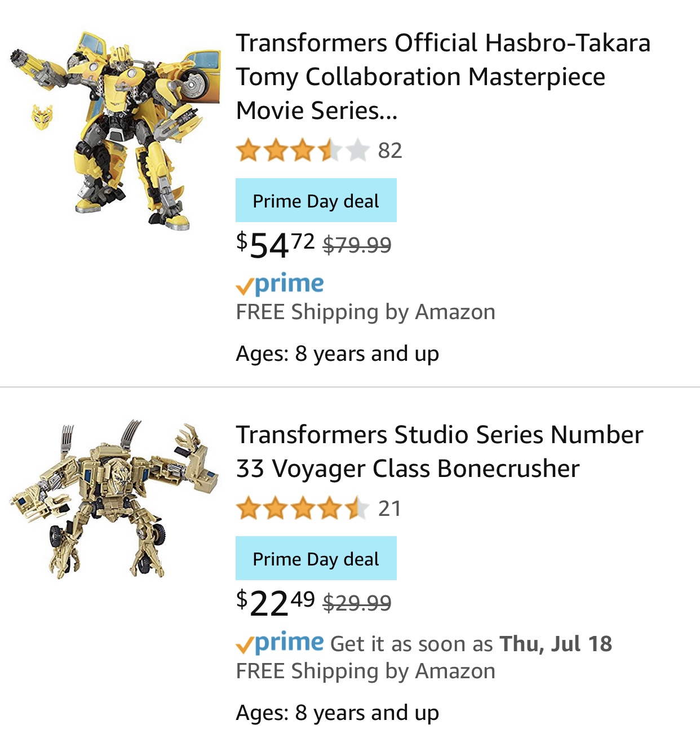The height and width of the screenshot is (738, 700).
Task: Click the $22.49 price
Action: point(275,603)
